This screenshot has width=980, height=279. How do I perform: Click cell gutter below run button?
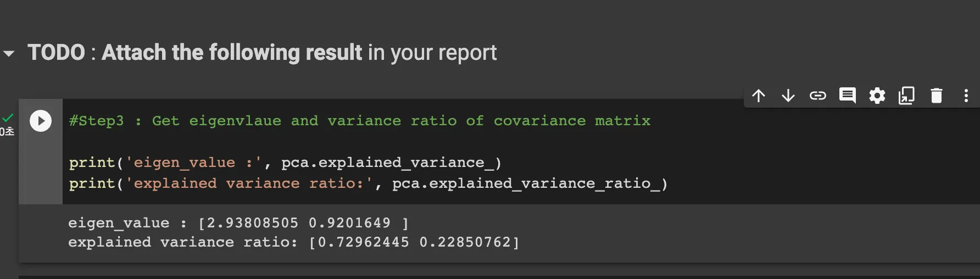(x=41, y=170)
